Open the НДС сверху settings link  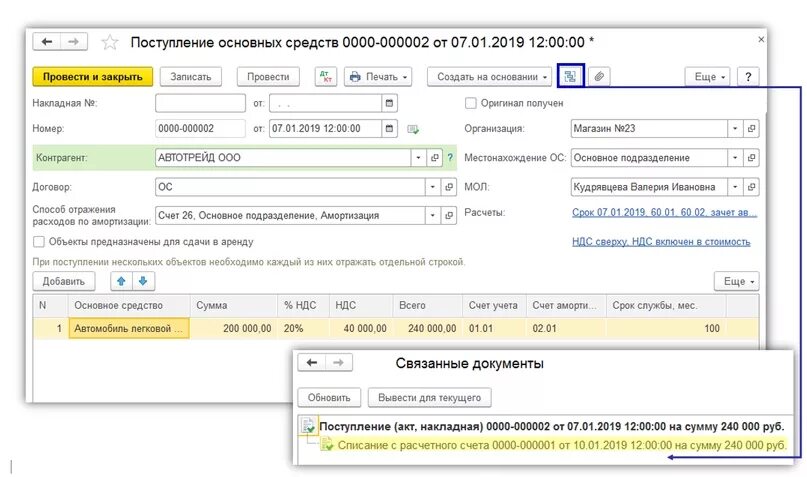click(x=661, y=242)
